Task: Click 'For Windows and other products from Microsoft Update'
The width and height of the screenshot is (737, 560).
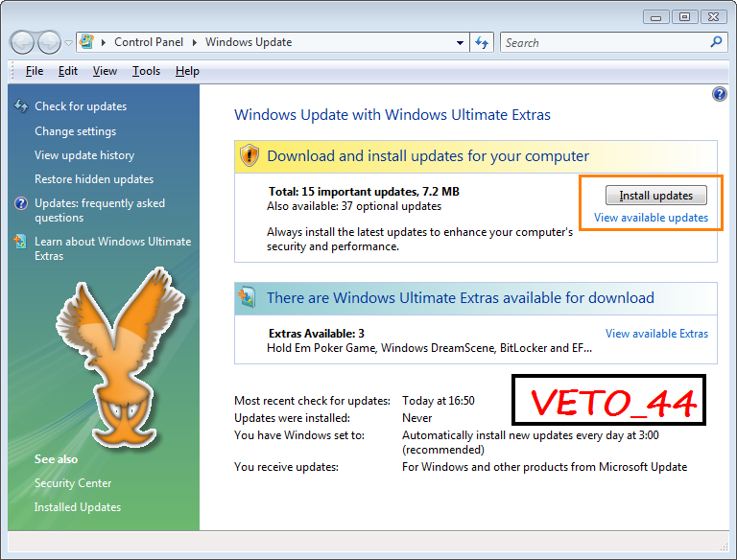Action: [544, 467]
